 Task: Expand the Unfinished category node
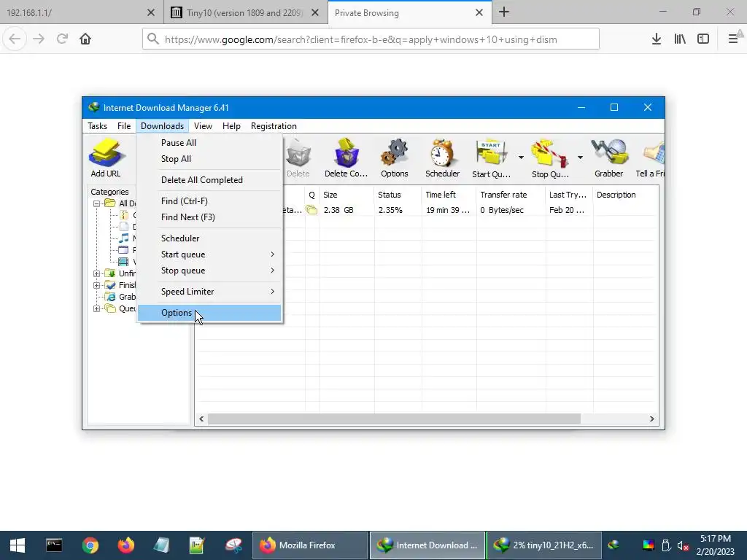96,273
